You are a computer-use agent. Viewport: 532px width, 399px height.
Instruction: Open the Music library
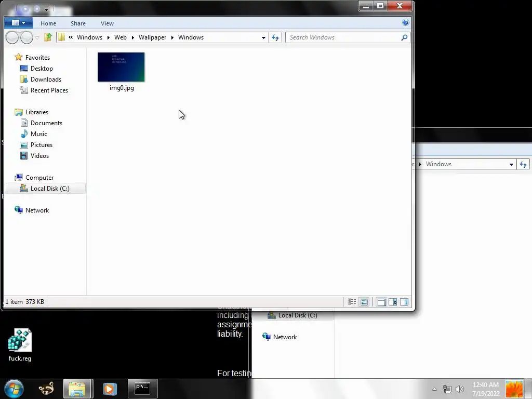tap(38, 134)
